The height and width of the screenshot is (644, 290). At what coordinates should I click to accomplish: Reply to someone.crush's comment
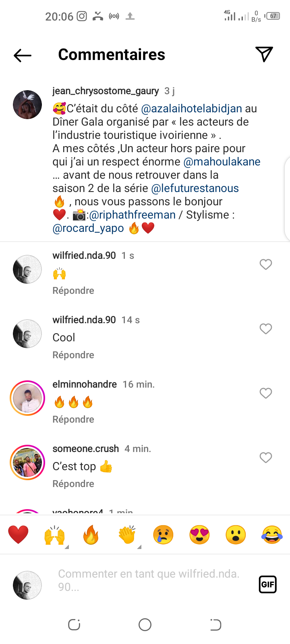73,484
